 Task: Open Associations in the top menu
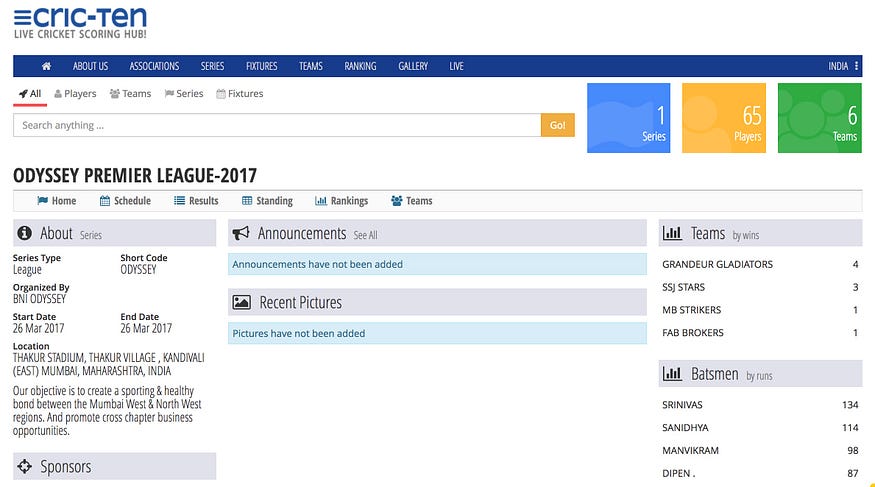154,66
